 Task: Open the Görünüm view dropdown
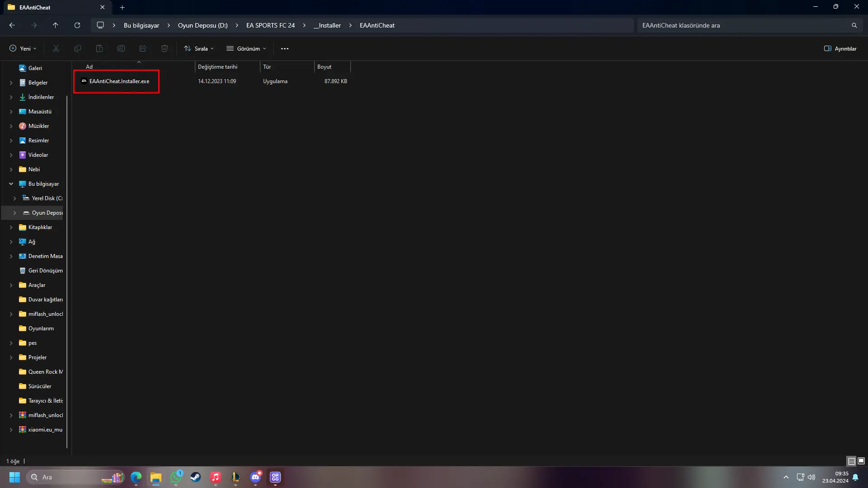[246, 48]
